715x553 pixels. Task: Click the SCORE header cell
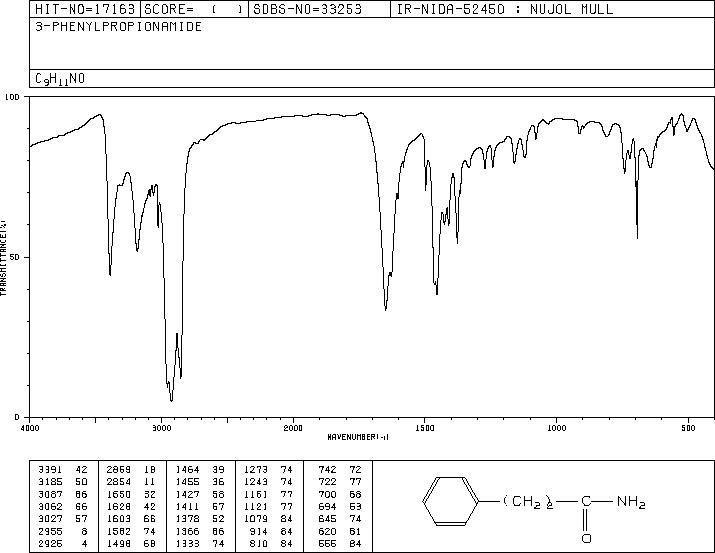(194, 9)
